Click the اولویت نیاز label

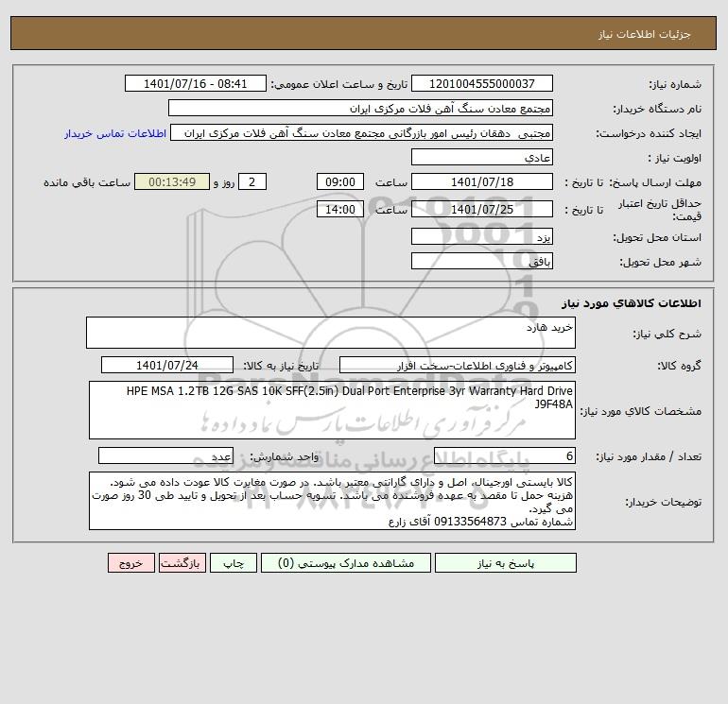pos(675,158)
